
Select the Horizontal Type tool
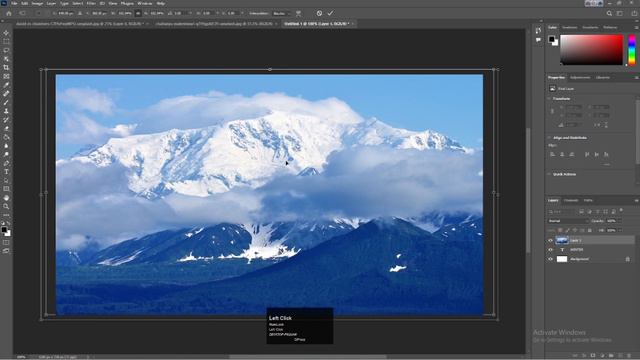(6, 172)
